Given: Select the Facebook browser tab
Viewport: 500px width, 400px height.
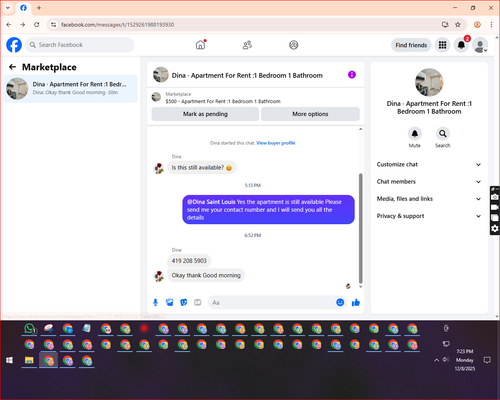Looking at the screenshot, I should point(23,8).
